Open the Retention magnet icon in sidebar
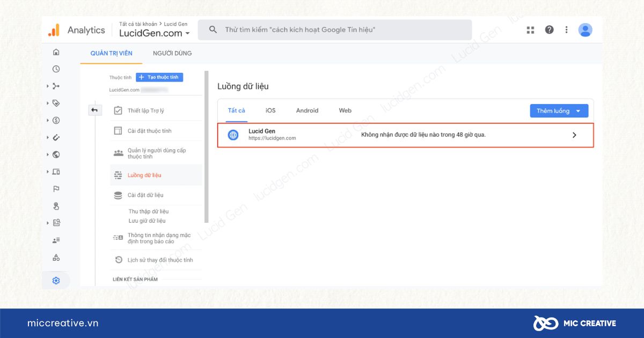Screen dimensions: 644x338 click(56, 137)
